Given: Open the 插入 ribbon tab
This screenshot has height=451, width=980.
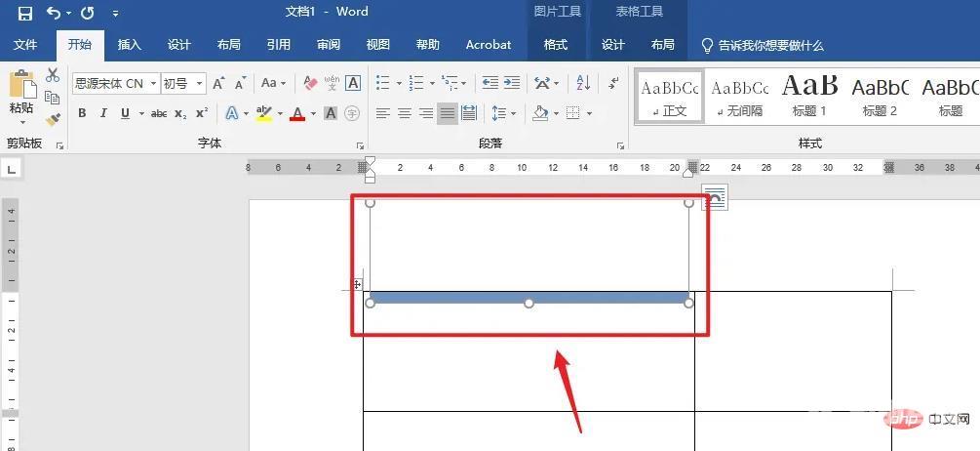Looking at the screenshot, I should 129,45.
